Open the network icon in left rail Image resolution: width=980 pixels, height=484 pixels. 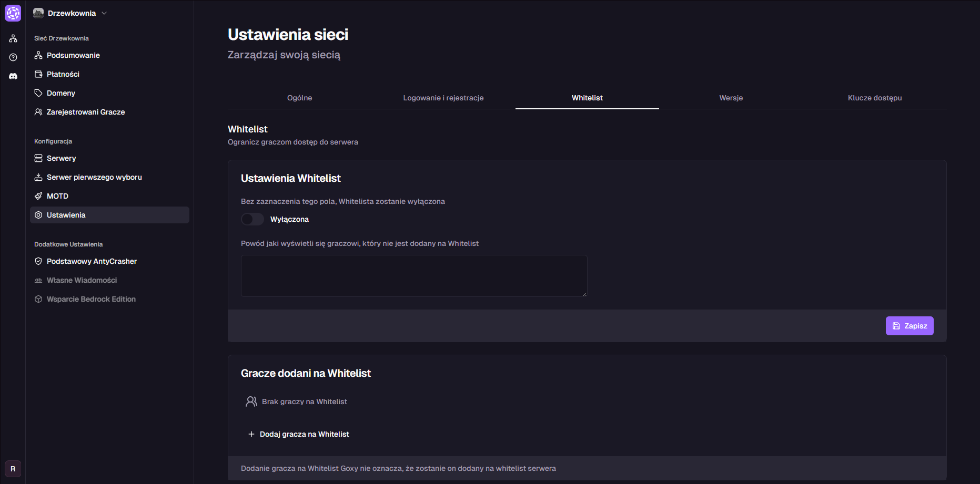point(13,38)
